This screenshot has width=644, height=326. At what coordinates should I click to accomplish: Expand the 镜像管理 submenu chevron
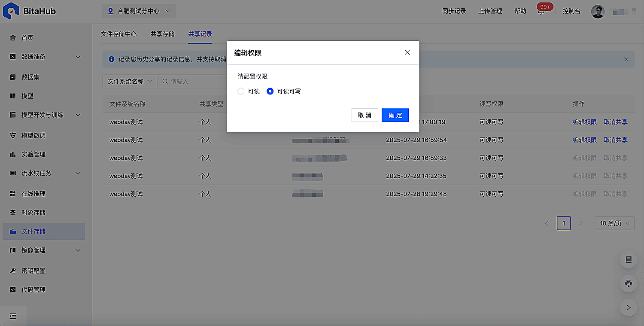click(78, 250)
